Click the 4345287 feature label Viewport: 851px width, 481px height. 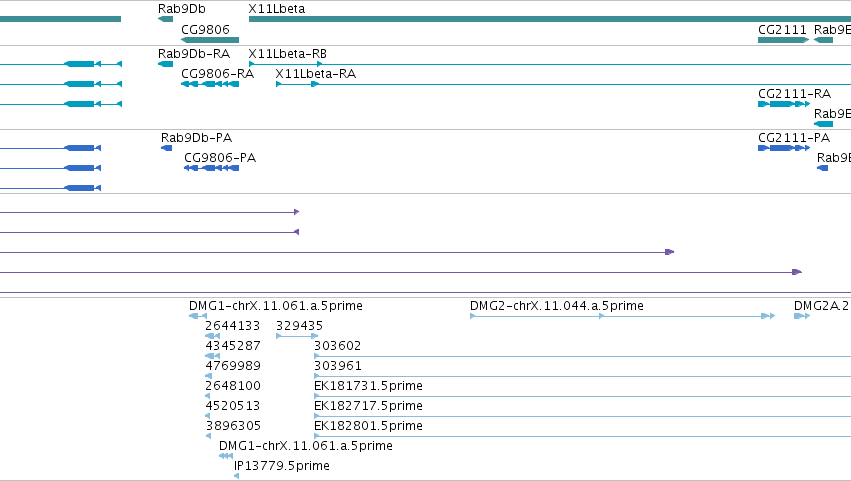(x=233, y=346)
